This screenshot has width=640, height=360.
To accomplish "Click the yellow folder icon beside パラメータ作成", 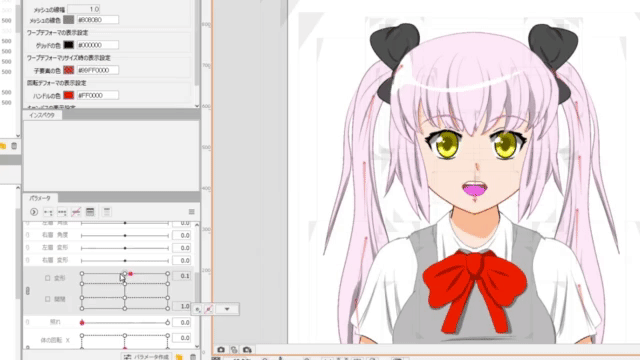I will [x=179, y=357].
